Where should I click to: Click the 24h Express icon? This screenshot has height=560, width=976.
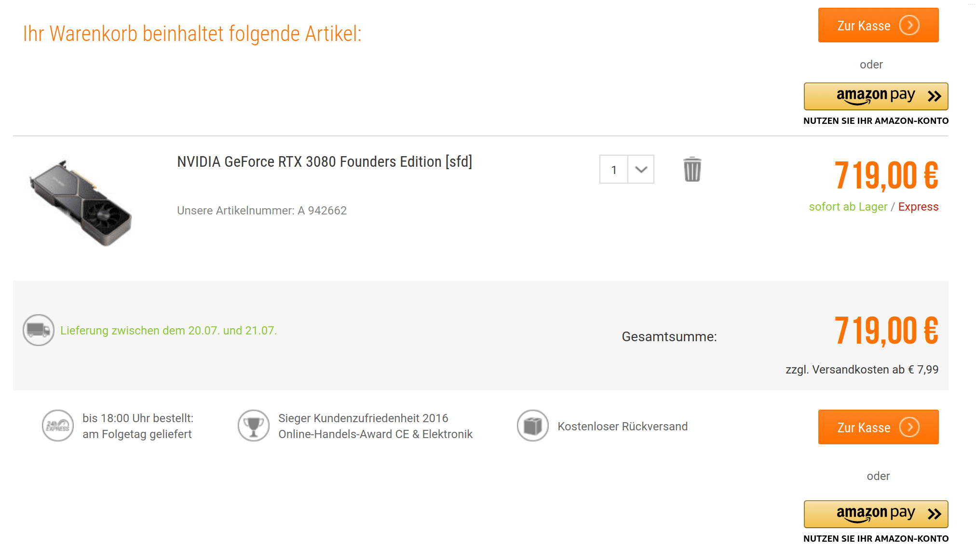(58, 426)
